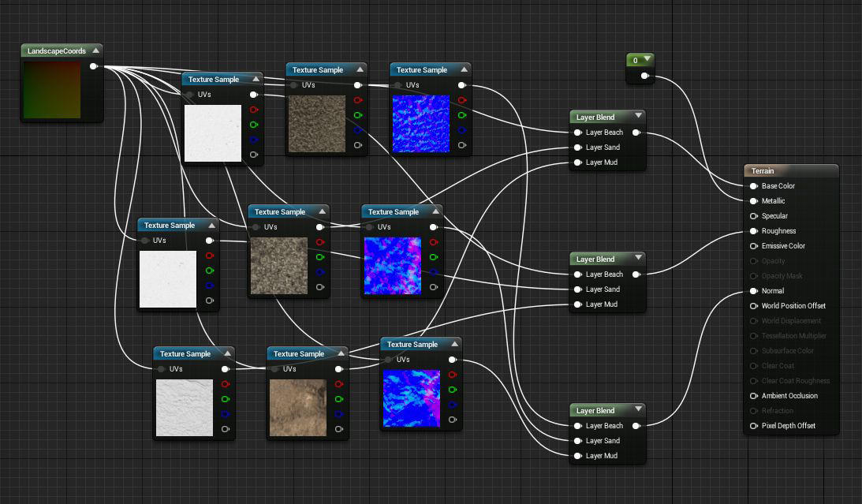Image resolution: width=862 pixels, height=504 pixels.
Task: Expand arrow on Layer Blend feeding Normal
Action: [x=638, y=409]
